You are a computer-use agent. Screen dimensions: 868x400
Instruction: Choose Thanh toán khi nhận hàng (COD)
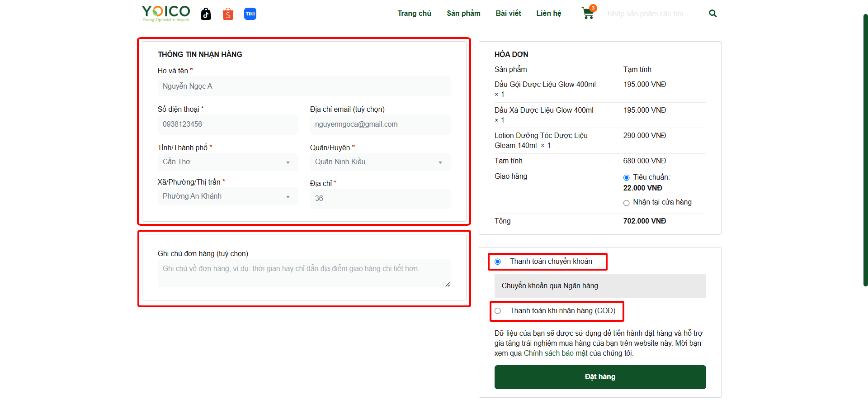click(x=498, y=311)
